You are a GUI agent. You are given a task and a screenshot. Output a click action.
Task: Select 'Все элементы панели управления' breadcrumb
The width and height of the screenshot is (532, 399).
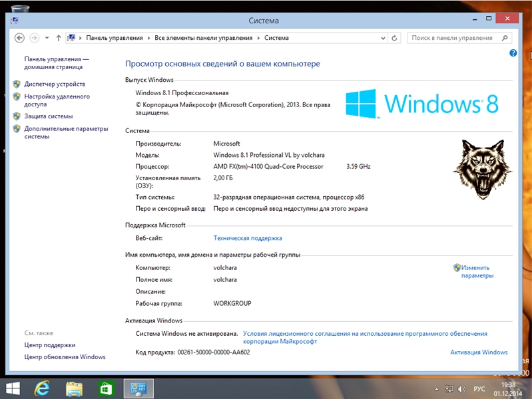click(x=203, y=38)
